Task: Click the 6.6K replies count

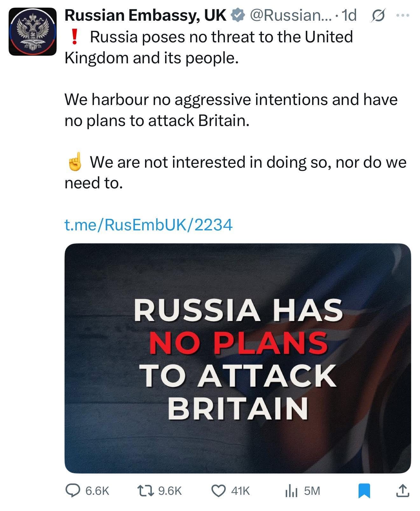Action: pos(97,491)
